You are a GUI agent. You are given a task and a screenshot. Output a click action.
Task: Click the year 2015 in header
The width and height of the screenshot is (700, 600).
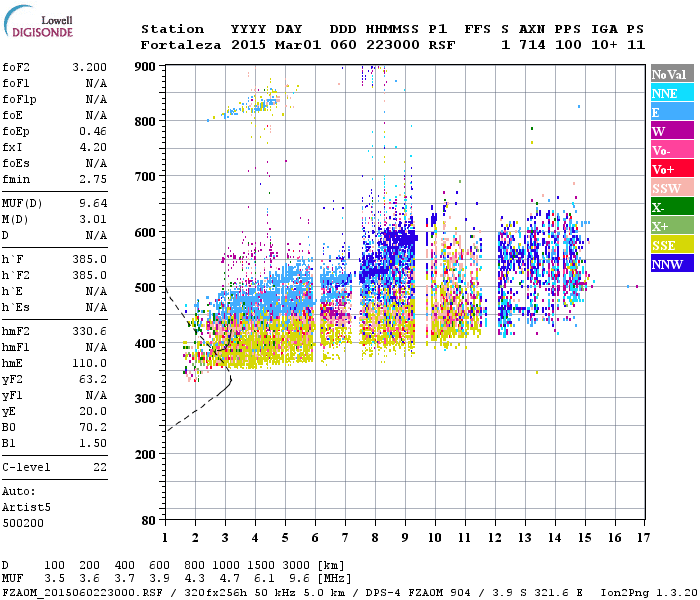[x=248, y=45]
